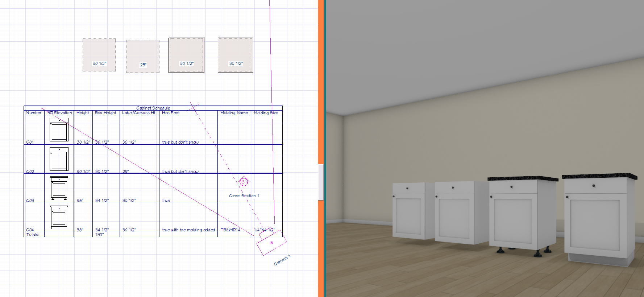This screenshot has height=297, width=644.
Task: Click the Has Feet column header
Action: pyautogui.click(x=171, y=113)
